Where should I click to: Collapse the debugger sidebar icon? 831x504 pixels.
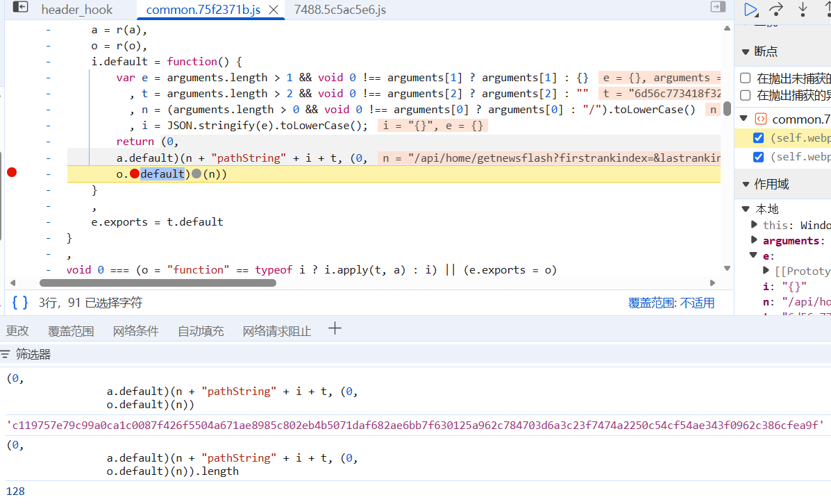click(718, 7)
